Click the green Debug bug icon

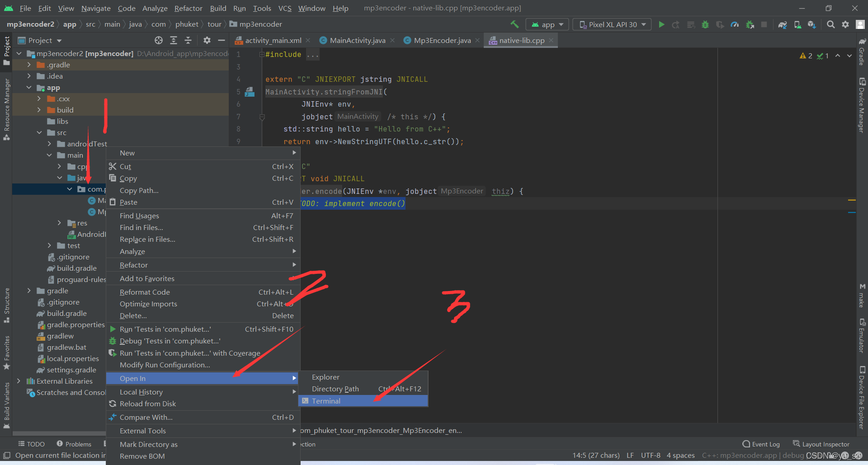tap(705, 24)
